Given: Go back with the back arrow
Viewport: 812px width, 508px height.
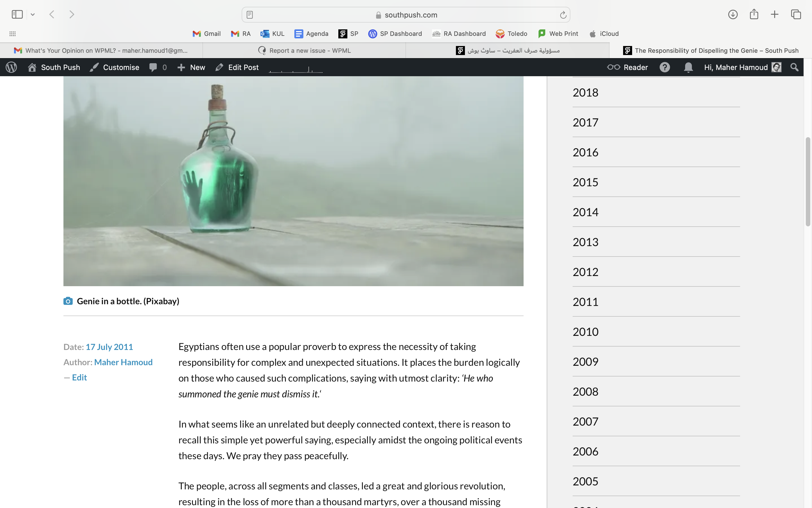Looking at the screenshot, I should [52, 14].
